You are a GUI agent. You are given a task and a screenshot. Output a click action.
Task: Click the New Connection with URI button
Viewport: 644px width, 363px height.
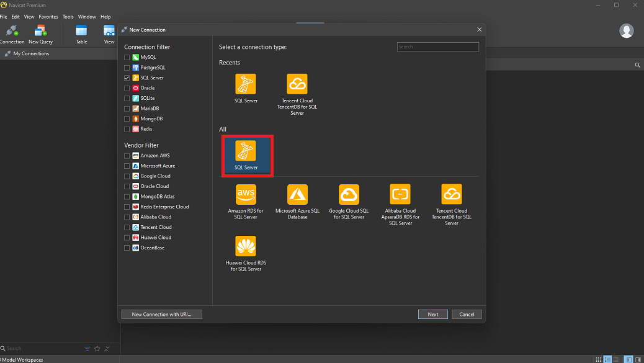click(161, 314)
